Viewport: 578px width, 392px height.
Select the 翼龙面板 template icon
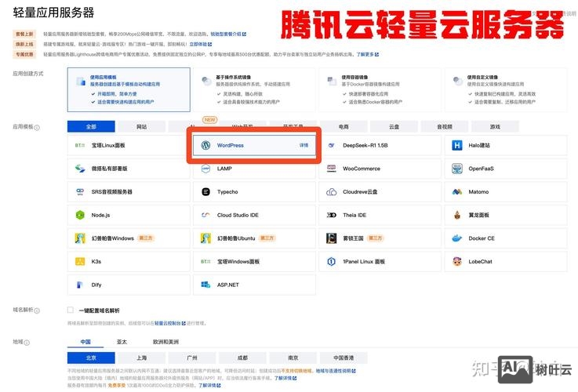click(457, 215)
